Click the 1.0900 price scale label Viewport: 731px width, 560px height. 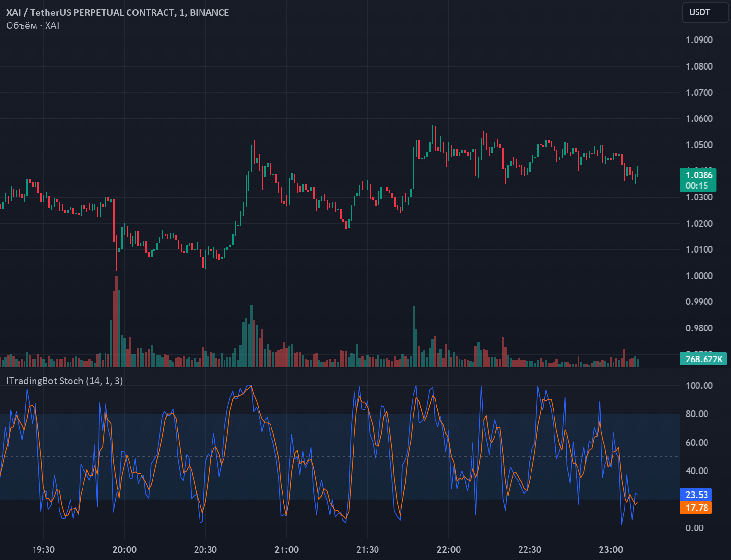pyautogui.click(x=699, y=40)
